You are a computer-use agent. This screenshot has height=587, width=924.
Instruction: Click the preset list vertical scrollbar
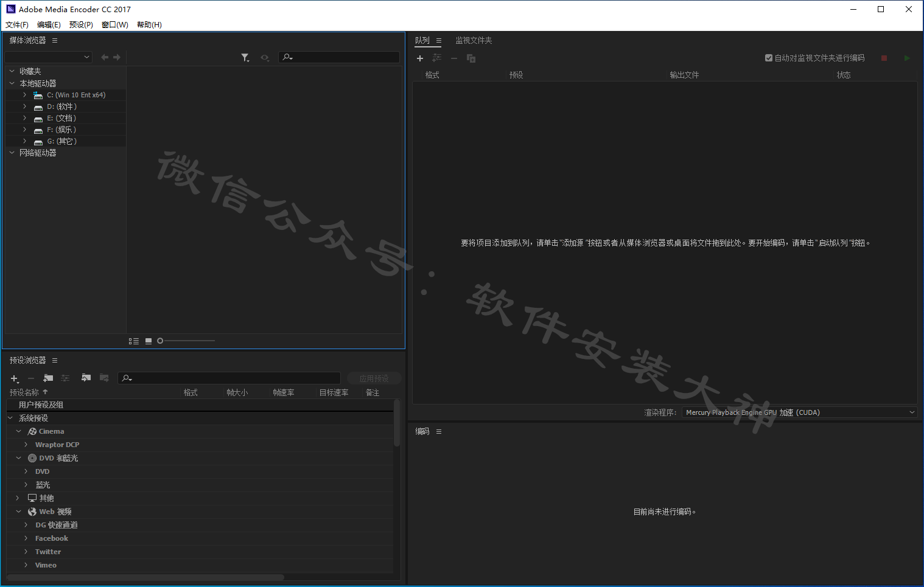point(397,423)
